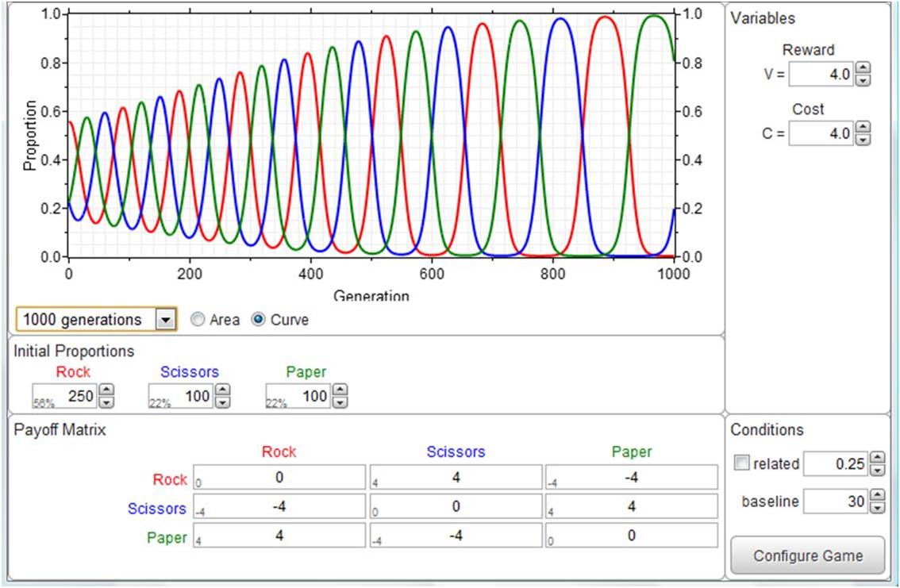Raise the Rock initial proportion with up arrow

[x=107, y=390]
